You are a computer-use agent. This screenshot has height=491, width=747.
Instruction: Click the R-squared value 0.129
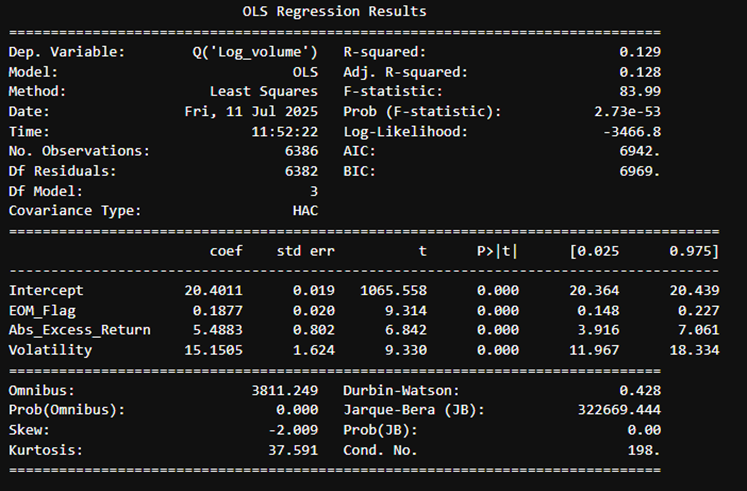pyautogui.click(x=639, y=51)
